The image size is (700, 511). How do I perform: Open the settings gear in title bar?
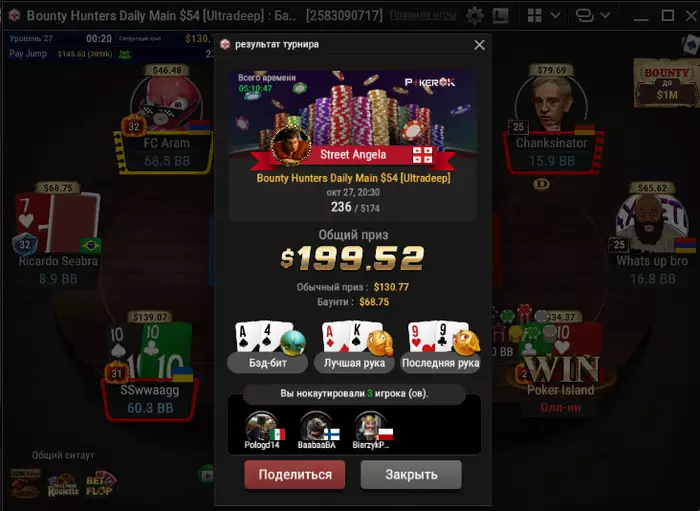(x=474, y=16)
